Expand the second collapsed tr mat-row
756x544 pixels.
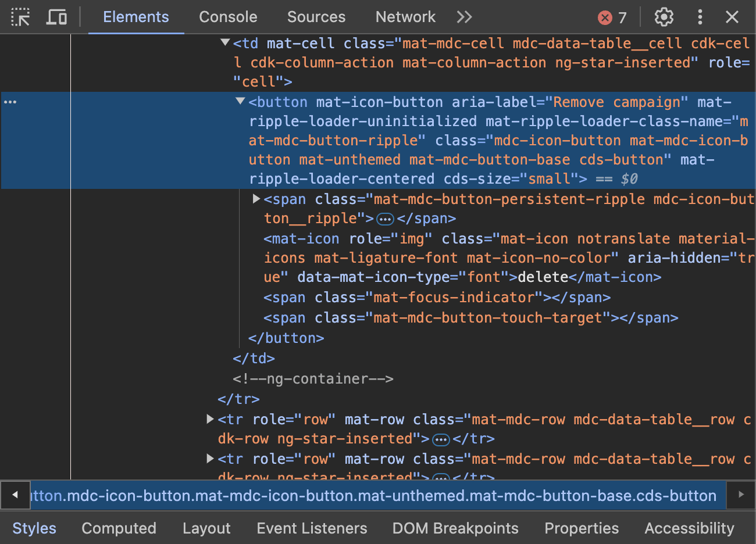click(x=210, y=459)
